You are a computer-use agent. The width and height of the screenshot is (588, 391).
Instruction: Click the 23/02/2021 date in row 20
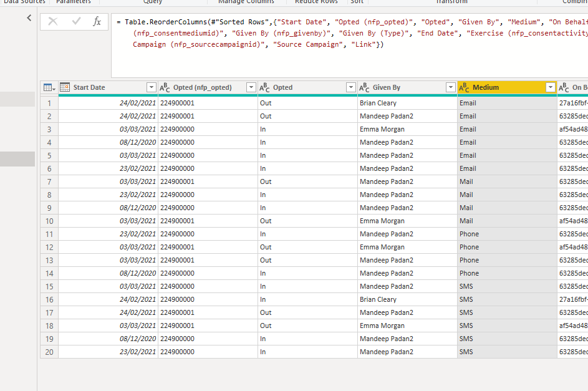[x=138, y=352]
